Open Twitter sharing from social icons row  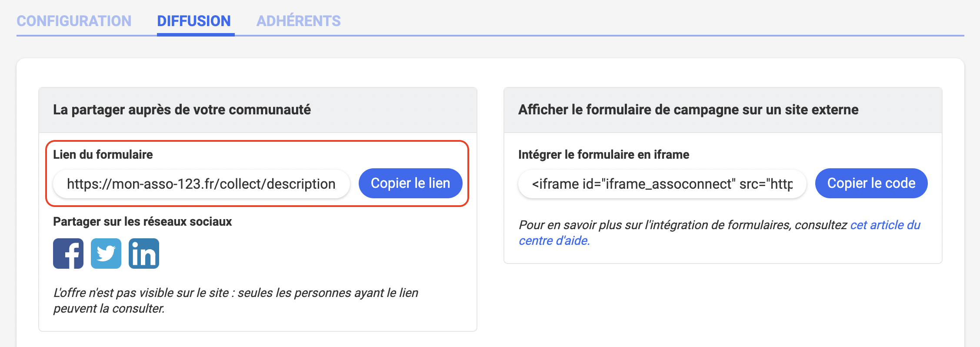tap(106, 254)
